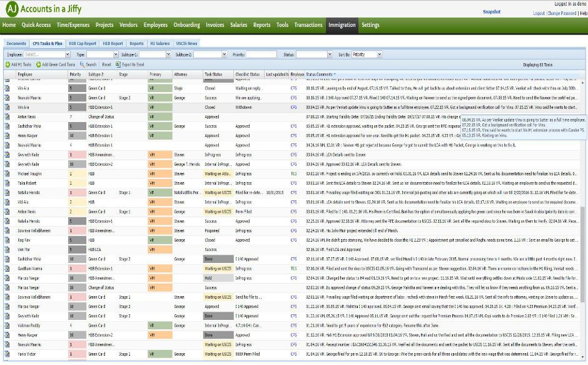Click 'Hold' status cell of Marcus Yaeger
This screenshot has width=588, height=365.
(x=218, y=278)
